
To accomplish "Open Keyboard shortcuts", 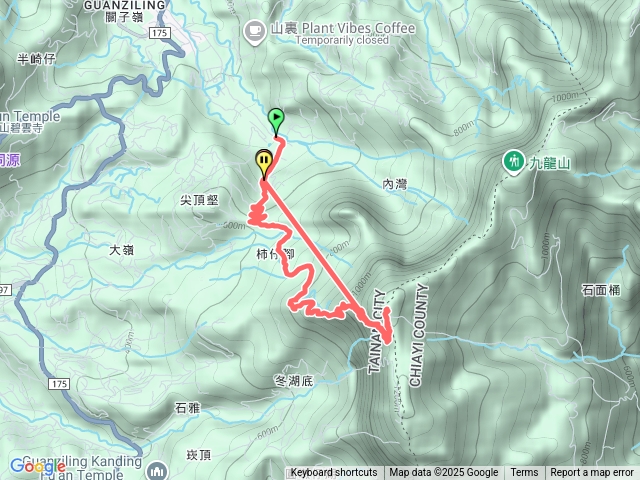I will [334, 473].
